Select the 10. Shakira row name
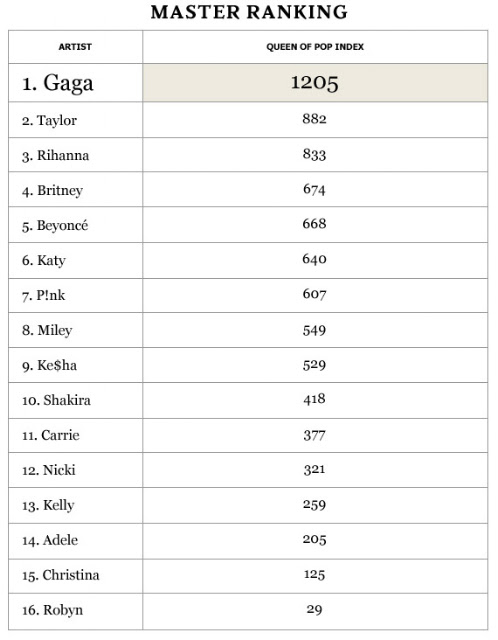Image resolution: width=498 pixels, height=640 pixels. (56, 400)
